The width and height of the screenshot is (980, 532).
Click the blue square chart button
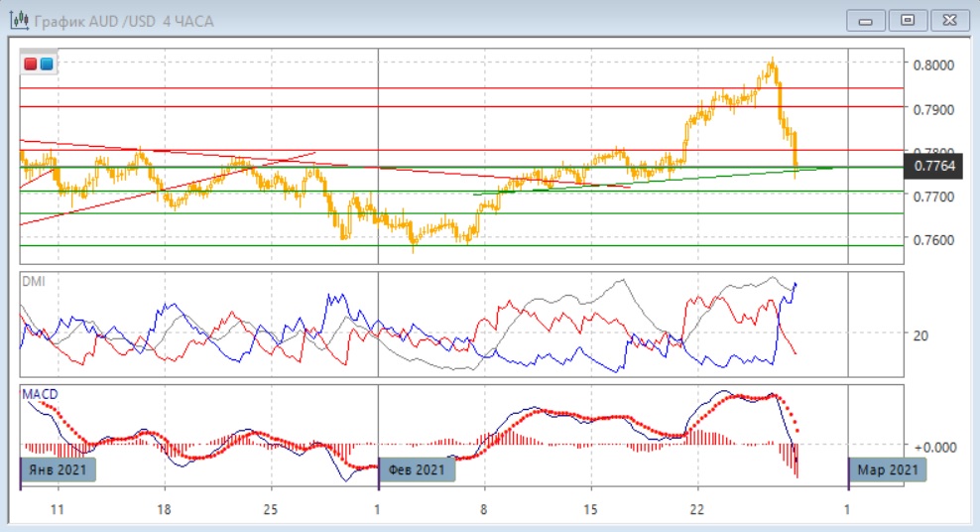pyautogui.click(x=46, y=65)
